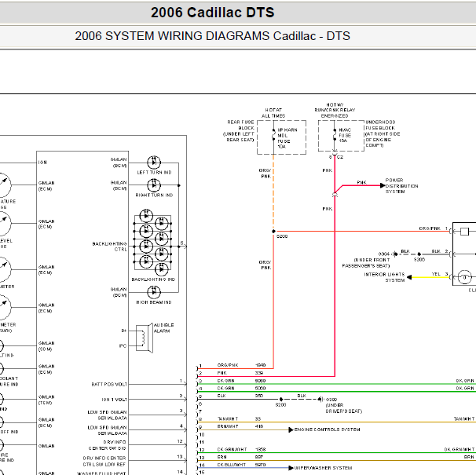
Task: Click the high beam indicator LED symbol
Action: click(x=154, y=292)
